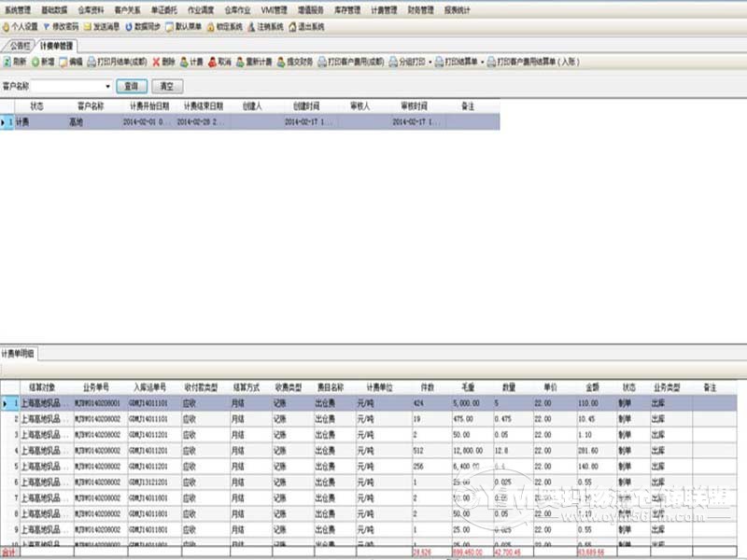Open the 库存管理 menu
This screenshot has height=560, width=747.
tap(347, 10)
